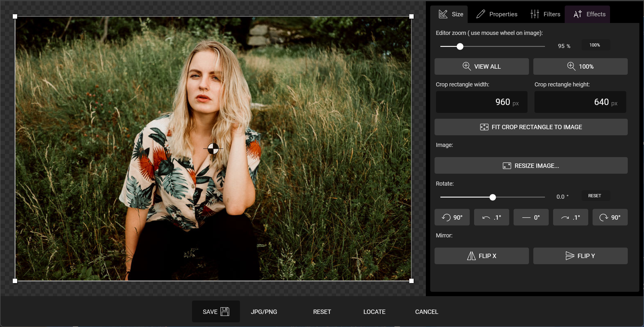
Task: Click the editor zoom slider handle
Action: 460,47
